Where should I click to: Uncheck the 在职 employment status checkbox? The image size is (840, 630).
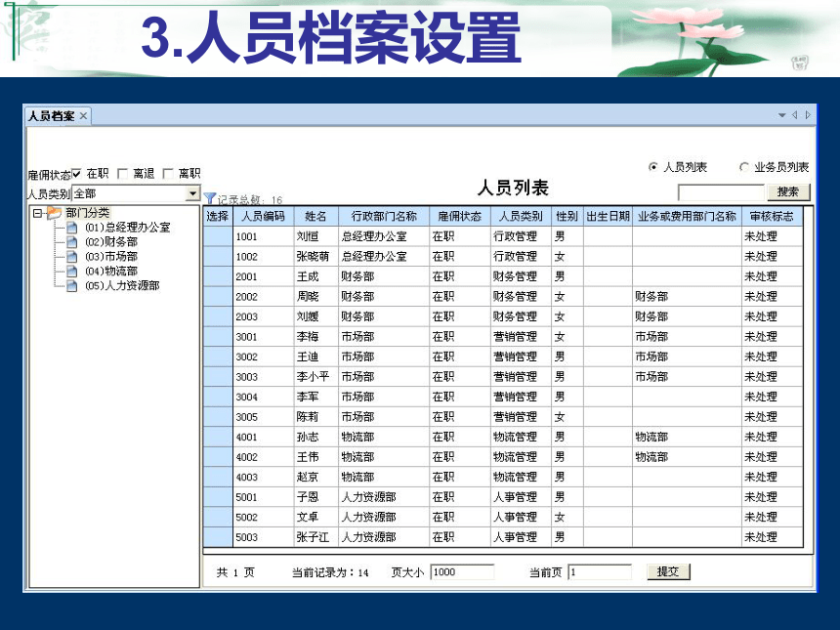point(76,174)
